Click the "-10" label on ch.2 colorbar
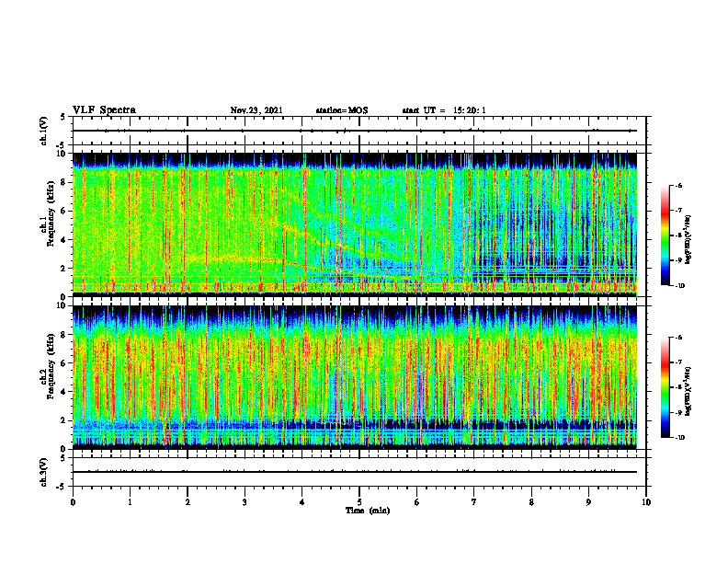728x563 pixels. 680,438
